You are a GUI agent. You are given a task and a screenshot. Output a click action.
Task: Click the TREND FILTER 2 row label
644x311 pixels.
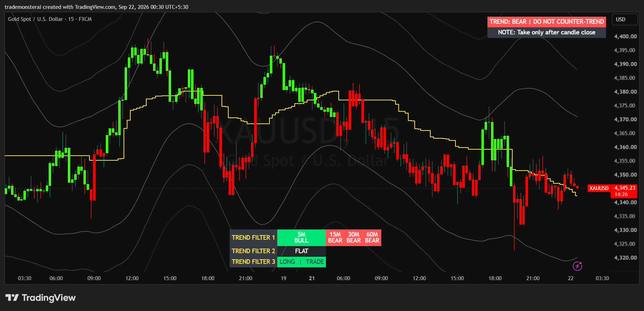point(253,251)
